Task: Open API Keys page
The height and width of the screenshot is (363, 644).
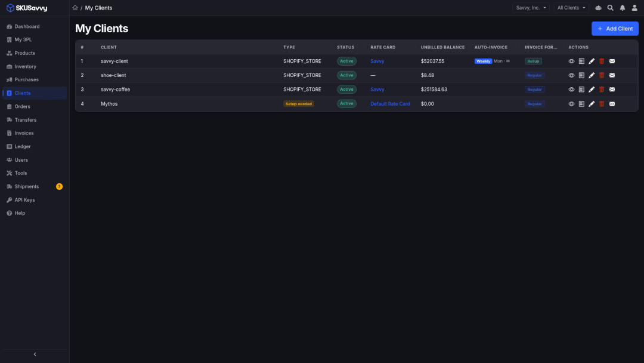Action: tap(35, 200)
